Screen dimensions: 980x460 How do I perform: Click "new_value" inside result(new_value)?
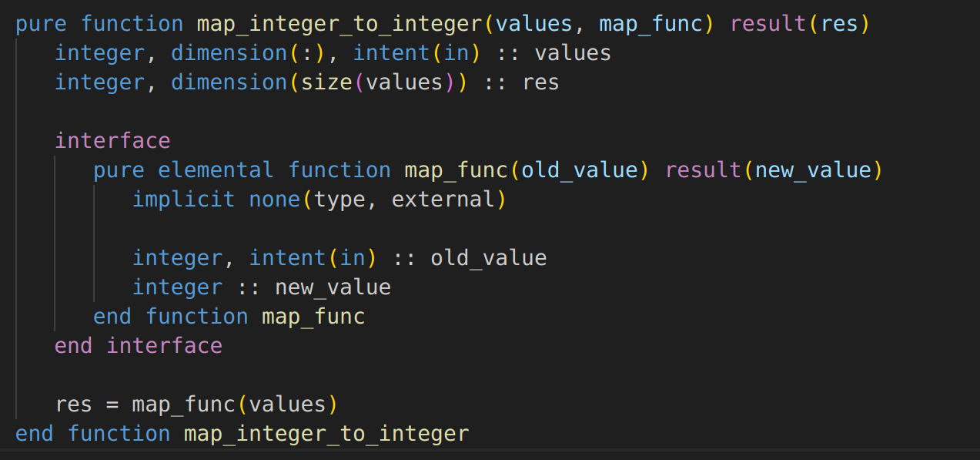tap(813, 170)
